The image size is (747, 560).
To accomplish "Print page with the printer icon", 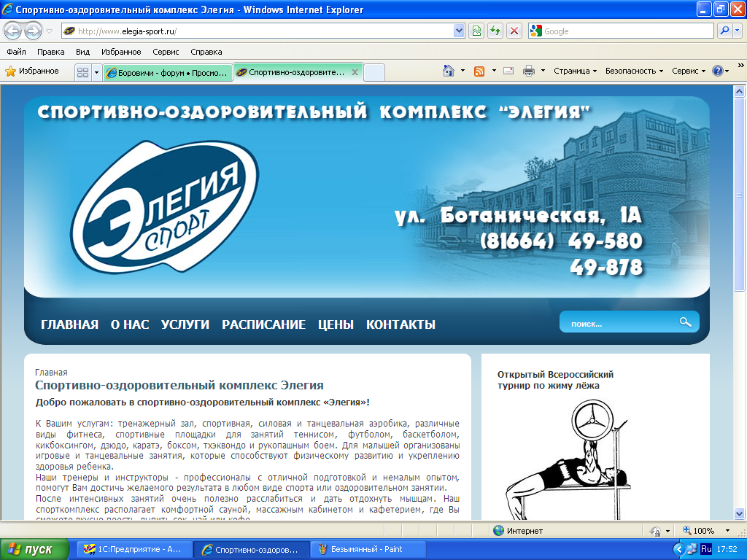I will point(529,71).
